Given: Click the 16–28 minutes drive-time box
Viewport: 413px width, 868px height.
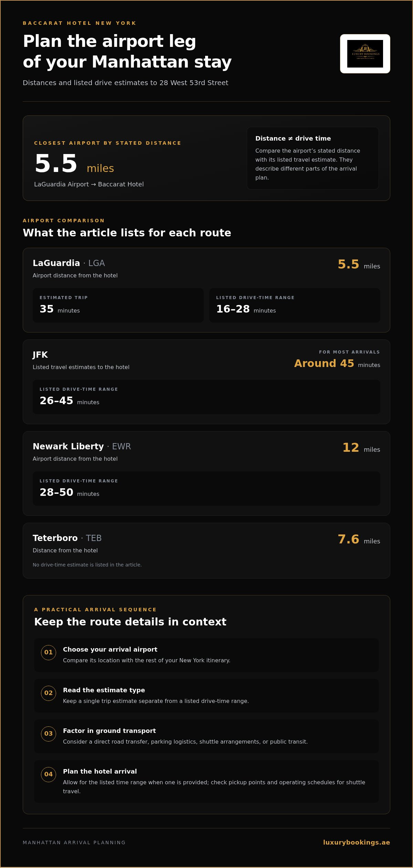Looking at the screenshot, I should 295,305.
